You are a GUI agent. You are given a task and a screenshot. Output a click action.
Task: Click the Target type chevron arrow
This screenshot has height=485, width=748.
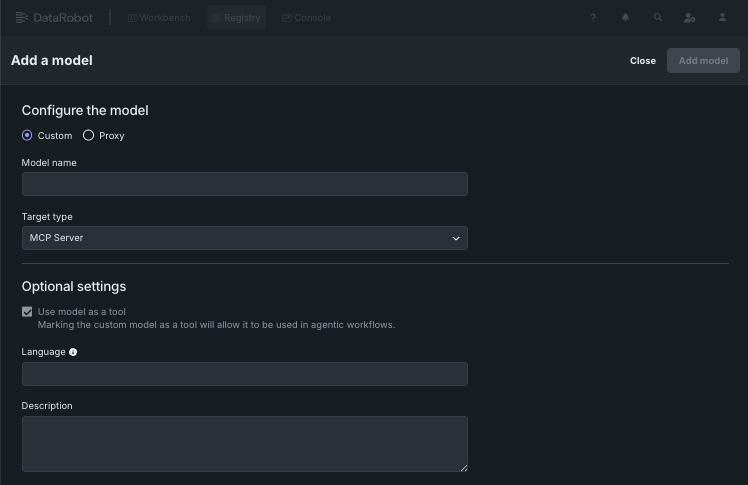[456, 238]
